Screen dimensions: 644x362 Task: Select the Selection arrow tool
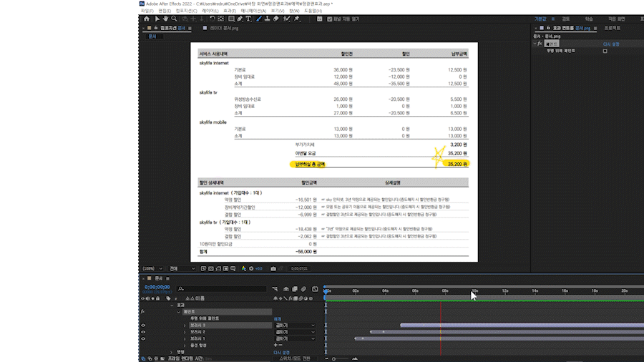coord(157,19)
